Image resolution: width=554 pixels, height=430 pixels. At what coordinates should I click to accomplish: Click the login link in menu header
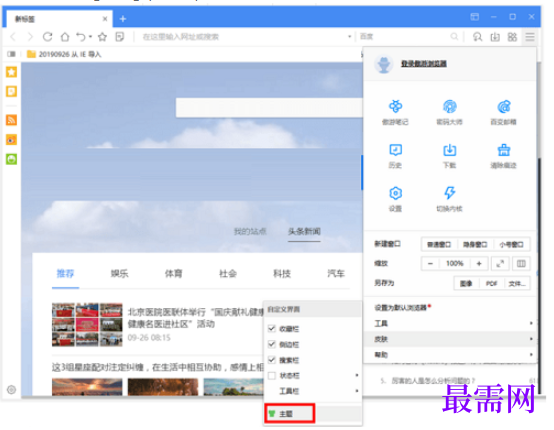(424, 64)
